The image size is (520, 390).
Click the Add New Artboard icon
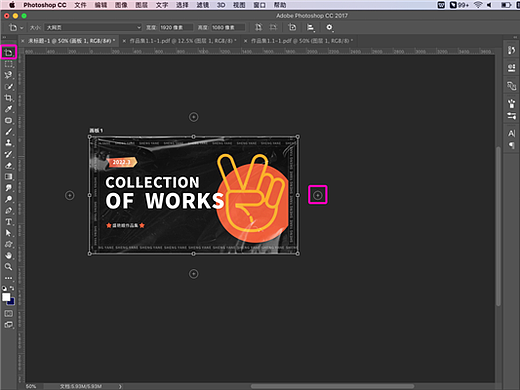pos(292,27)
